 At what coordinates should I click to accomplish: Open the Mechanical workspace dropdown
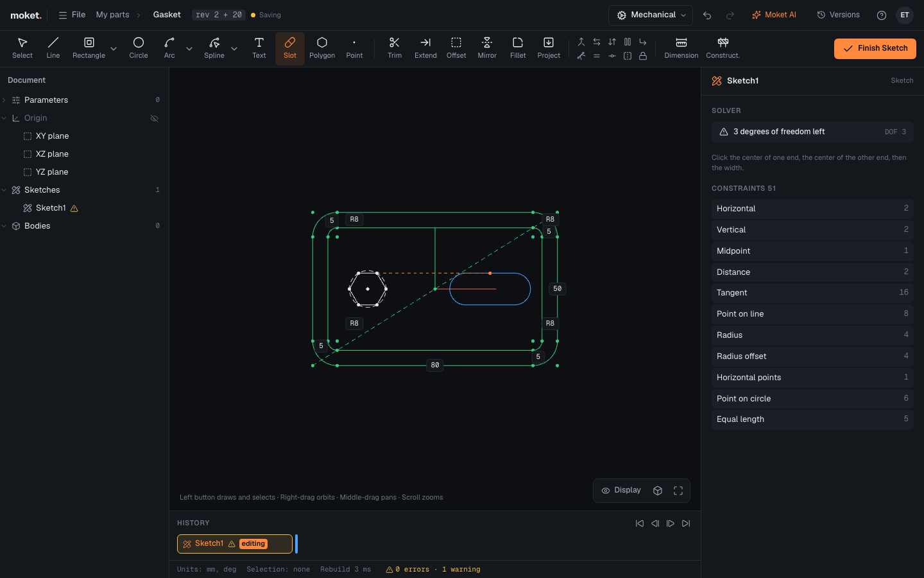click(x=651, y=15)
